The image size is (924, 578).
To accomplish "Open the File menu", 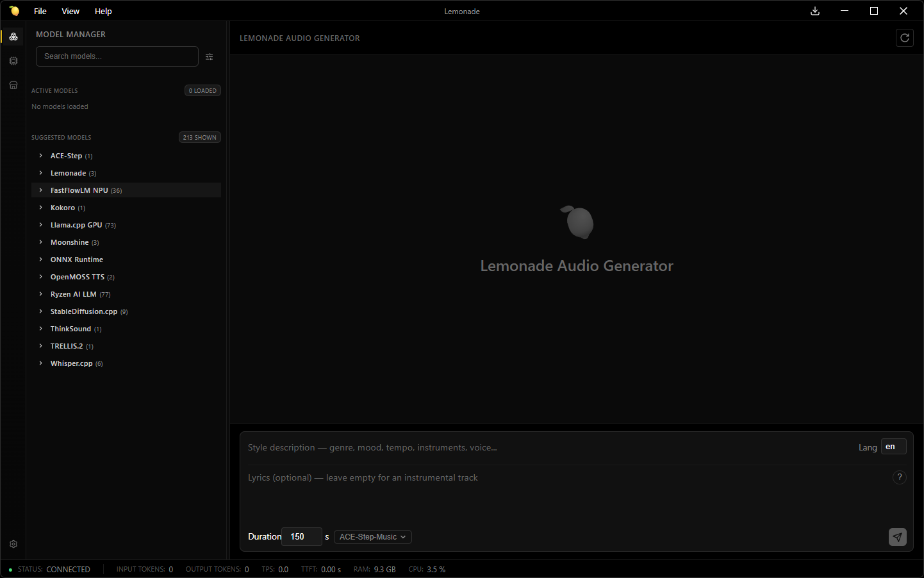I will coord(40,11).
